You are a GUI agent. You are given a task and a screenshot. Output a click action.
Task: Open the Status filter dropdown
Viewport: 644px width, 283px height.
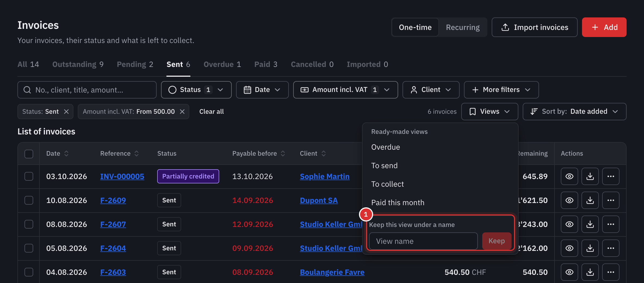(x=196, y=90)
